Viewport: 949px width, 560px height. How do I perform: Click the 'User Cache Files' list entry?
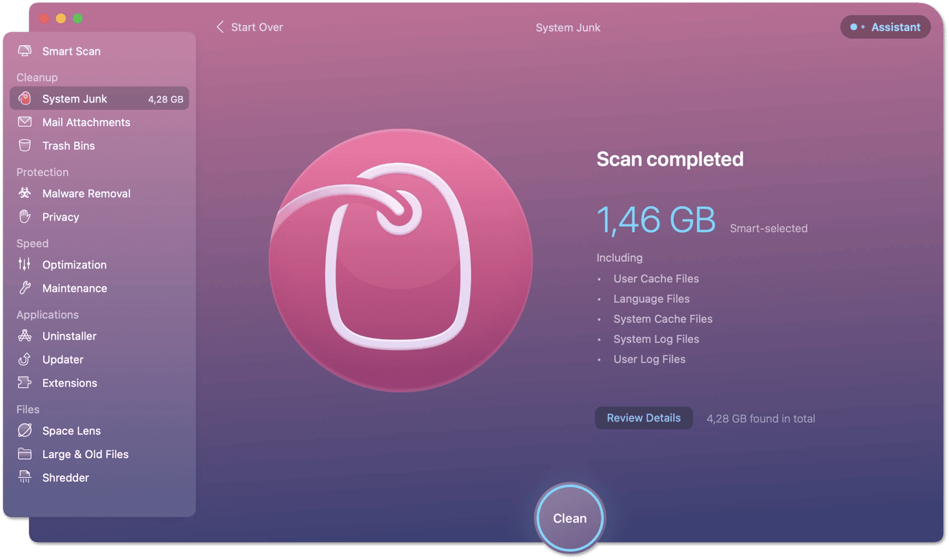656,278
